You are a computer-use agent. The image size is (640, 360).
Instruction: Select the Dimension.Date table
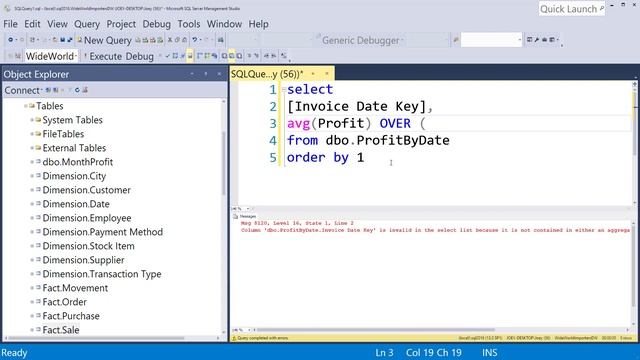(x=76, y=204)
